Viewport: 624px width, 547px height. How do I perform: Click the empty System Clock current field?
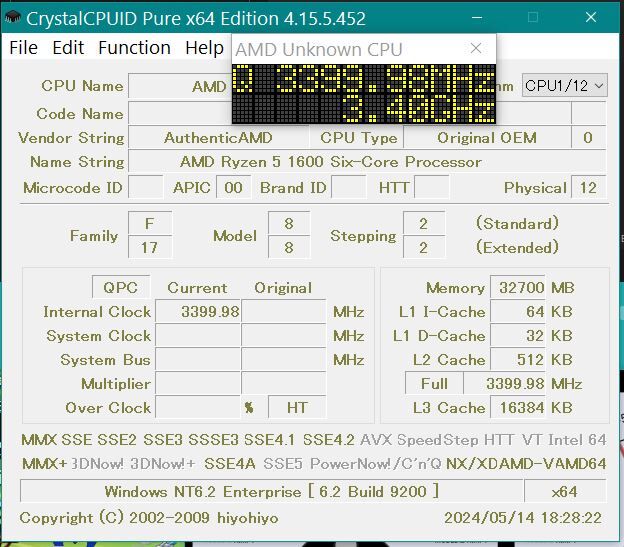pyautogui.click(x=198, y=335)
